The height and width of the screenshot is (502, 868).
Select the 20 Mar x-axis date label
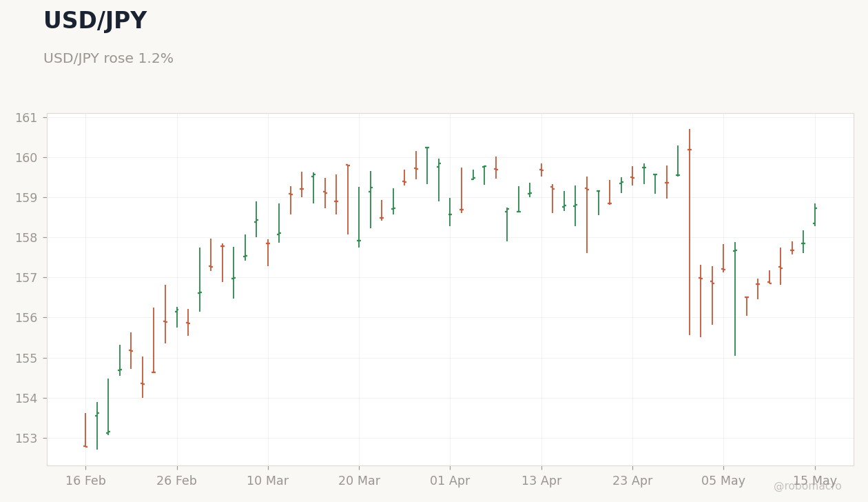pos(359,481)
